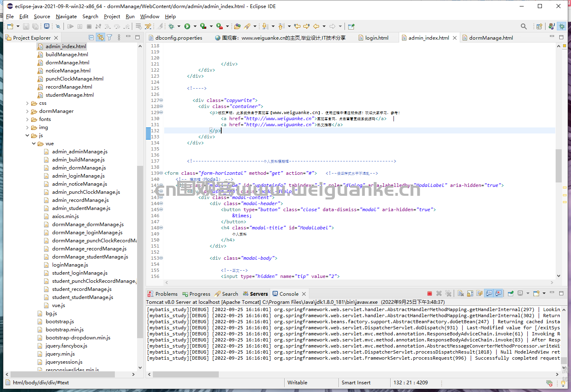Collapse all in Project Explorer
Viewport: 571px width, 392px height.
pyautogui.click(x=91, y=38)
